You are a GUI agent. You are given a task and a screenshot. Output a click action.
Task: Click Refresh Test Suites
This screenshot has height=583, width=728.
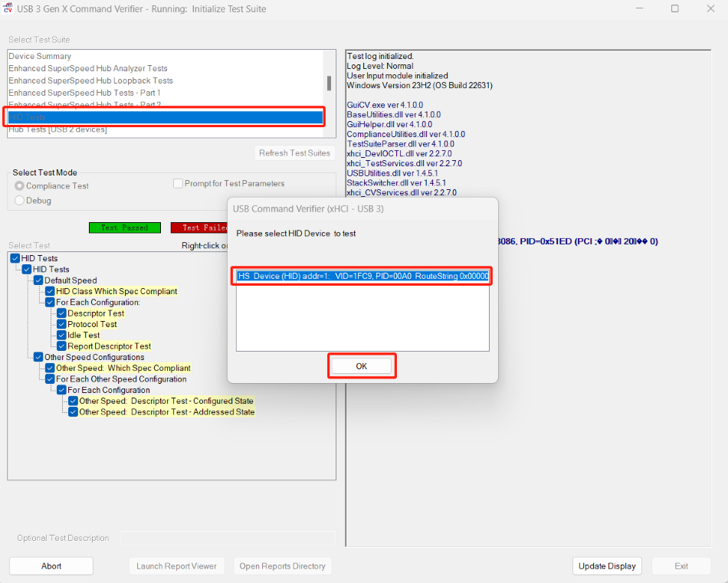(294, 153)
